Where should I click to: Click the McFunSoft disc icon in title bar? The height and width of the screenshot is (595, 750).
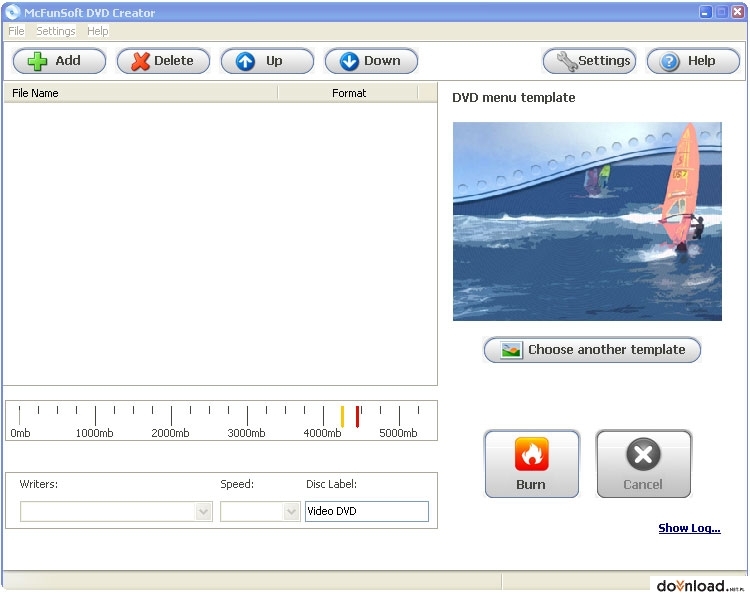[x=13, y=12]
